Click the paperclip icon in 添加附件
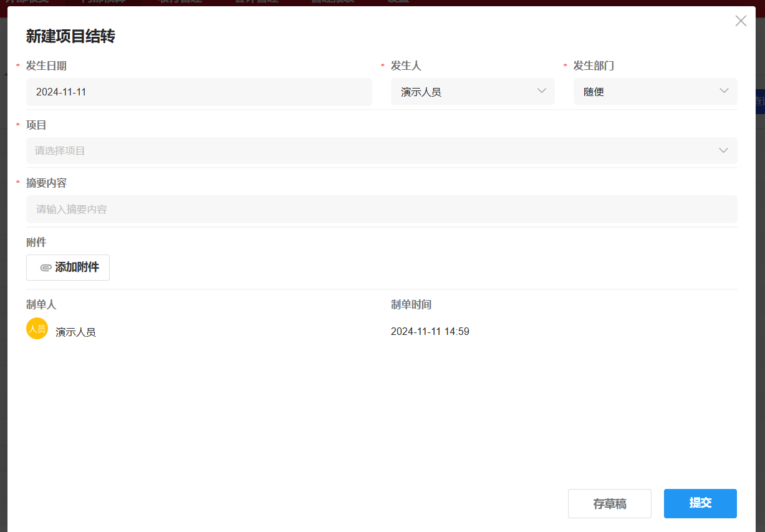This screenshot has height=532, width=765. pyautogui.click(x=46, y=268)
